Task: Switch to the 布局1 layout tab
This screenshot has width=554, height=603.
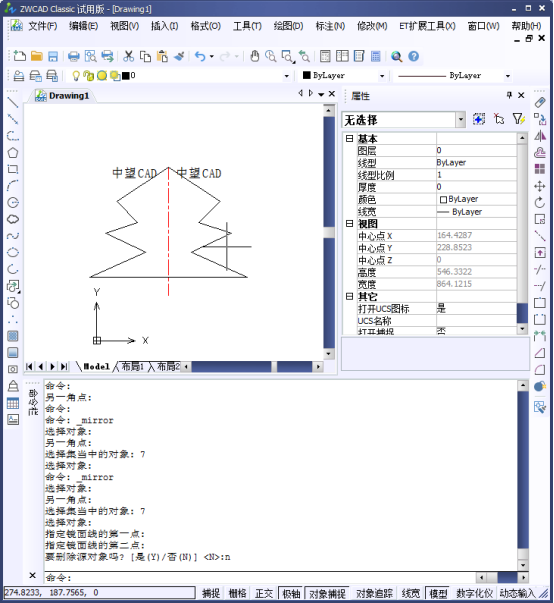Action: coord(132,366)
